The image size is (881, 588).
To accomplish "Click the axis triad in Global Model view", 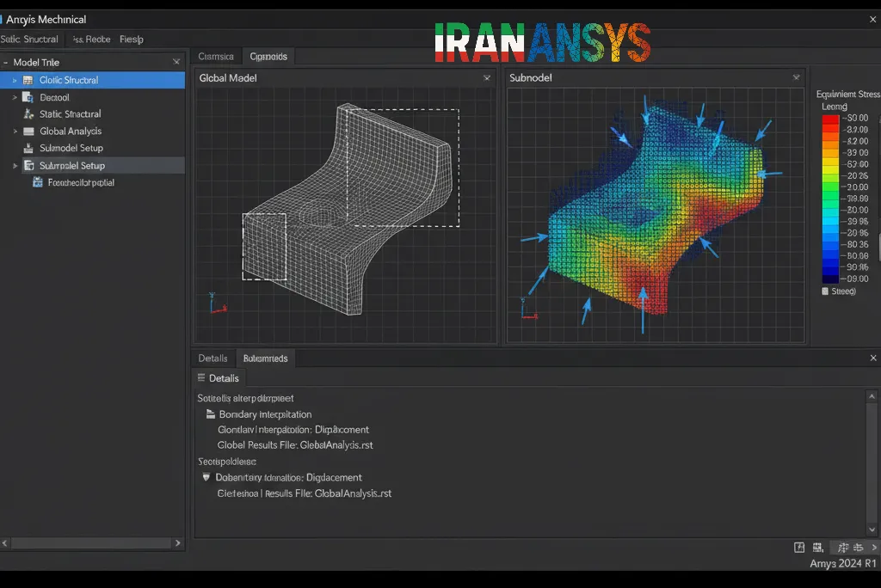I will 216,303.
